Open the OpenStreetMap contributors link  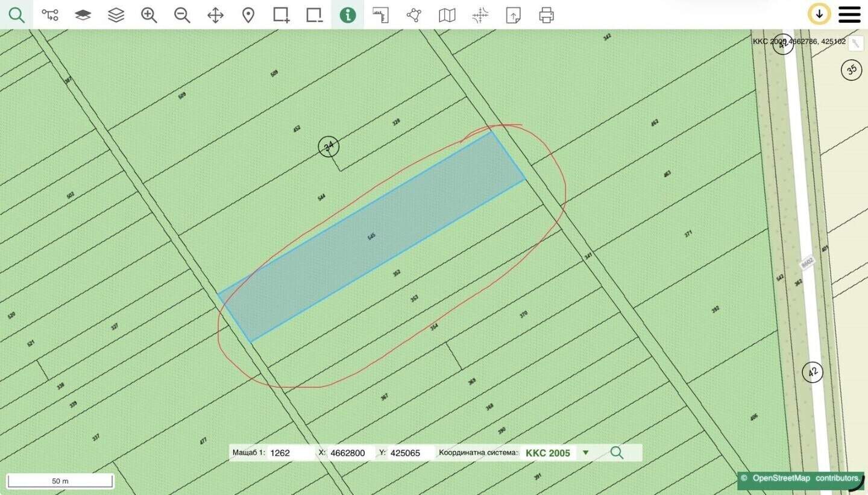click(807, 478)
